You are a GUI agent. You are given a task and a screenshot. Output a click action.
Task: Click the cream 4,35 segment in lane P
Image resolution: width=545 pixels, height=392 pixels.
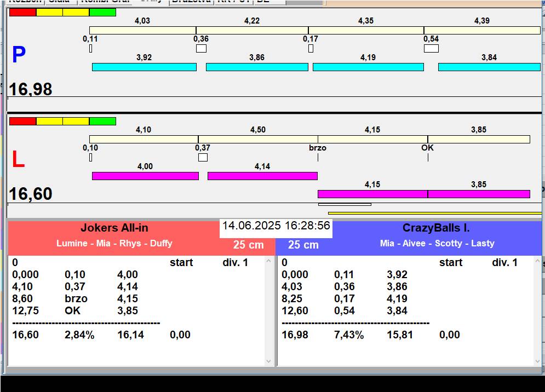tap(365, 30)
